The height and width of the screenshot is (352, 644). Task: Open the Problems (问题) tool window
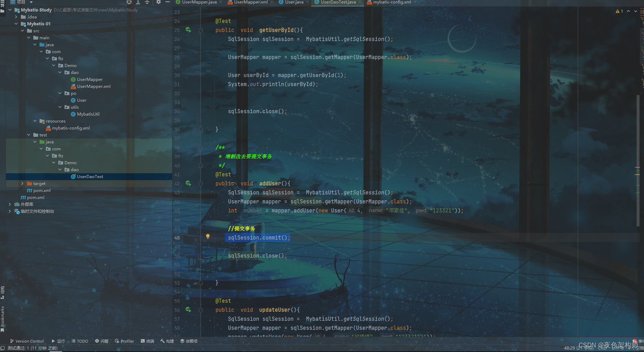point(102,341)
